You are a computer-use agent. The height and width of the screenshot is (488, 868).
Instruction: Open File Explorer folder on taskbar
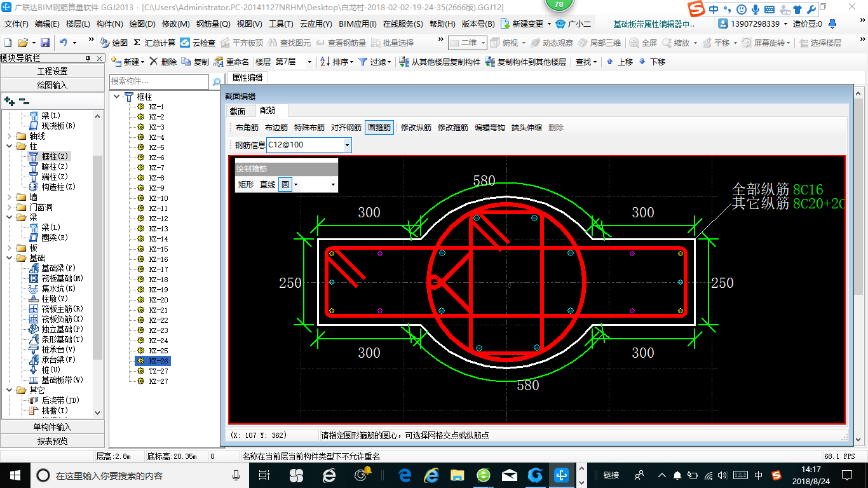tap(457, 475)
